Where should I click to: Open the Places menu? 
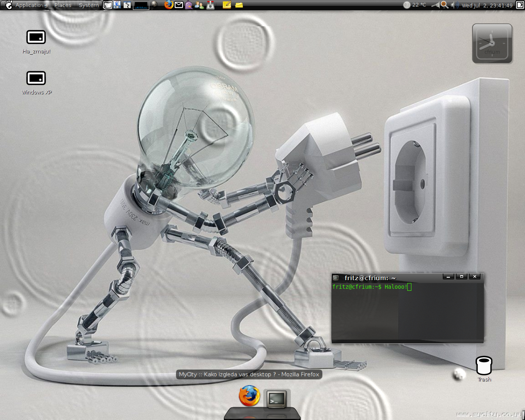coord(63,5)
